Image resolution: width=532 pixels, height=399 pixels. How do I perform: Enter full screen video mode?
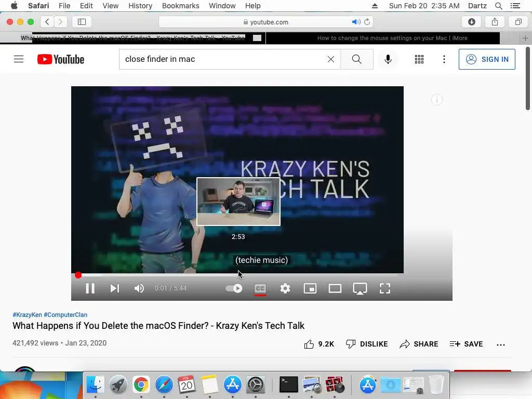pos(385,288)
